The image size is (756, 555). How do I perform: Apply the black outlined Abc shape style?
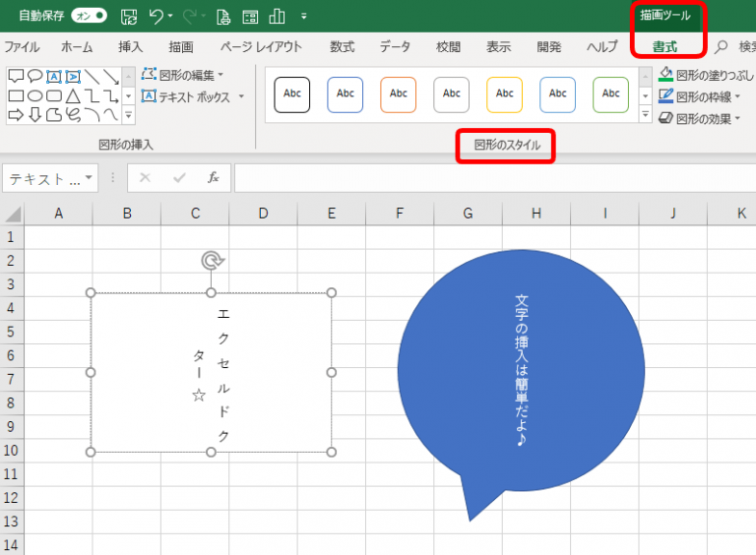292,94
